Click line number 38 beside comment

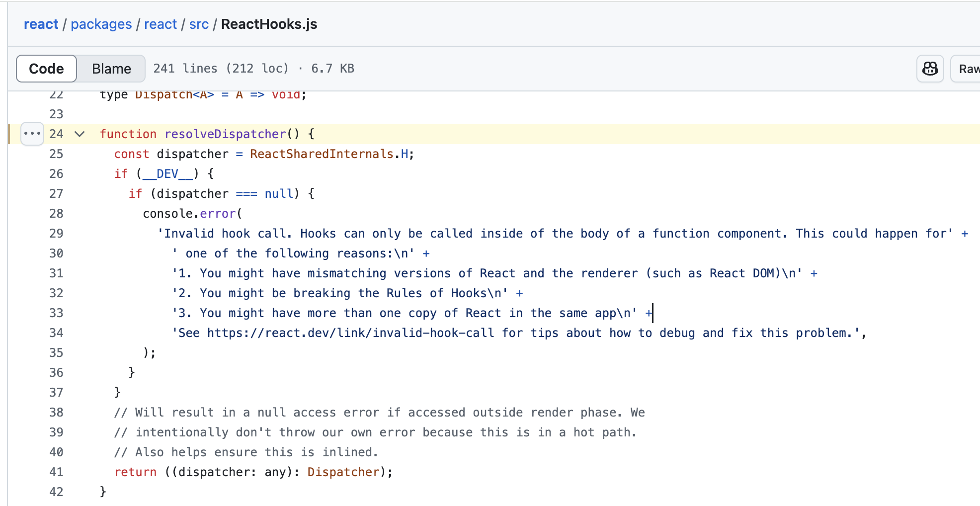56,413
